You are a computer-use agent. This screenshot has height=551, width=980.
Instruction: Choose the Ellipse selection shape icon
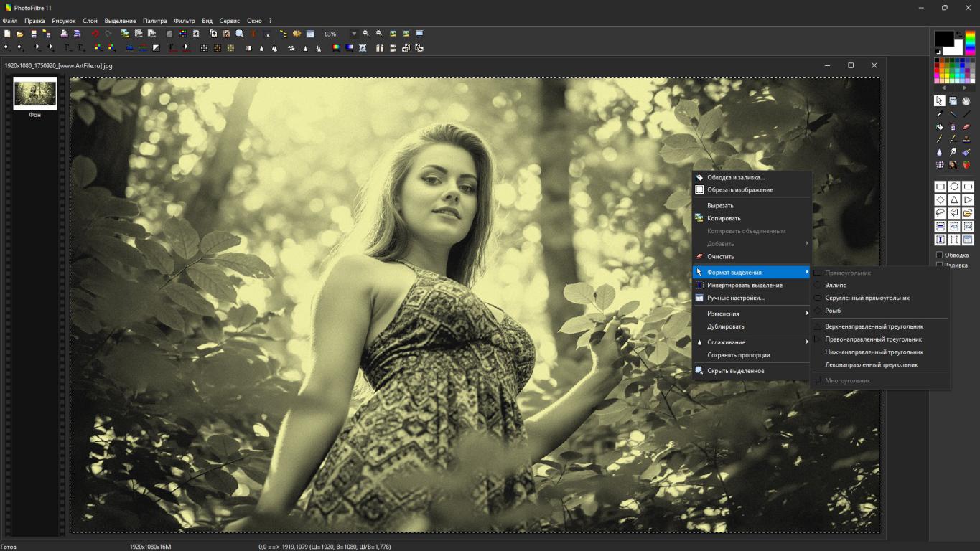tap(953, 187)
